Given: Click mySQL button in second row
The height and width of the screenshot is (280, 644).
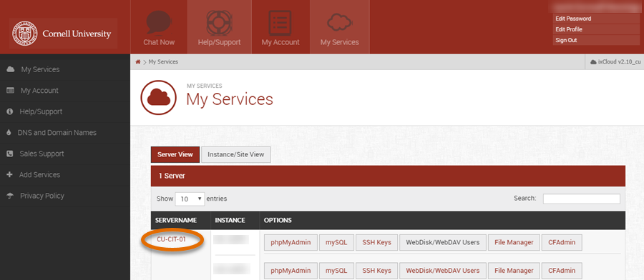Looking at the screenshot, I should pyautogui.click(x=336, y=271).
